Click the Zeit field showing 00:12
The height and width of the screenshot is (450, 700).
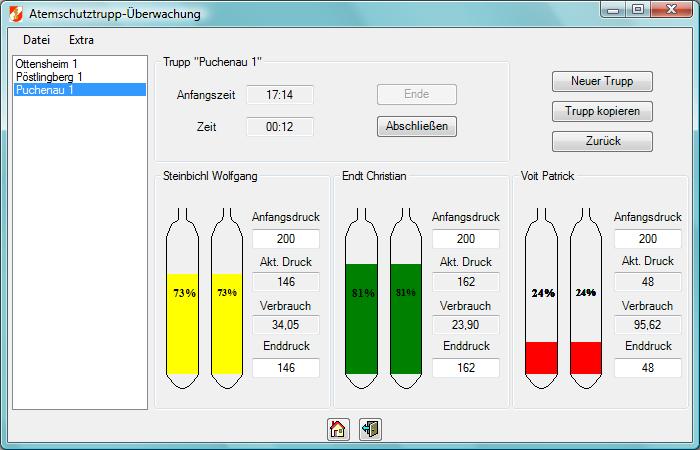pos(280,127)
